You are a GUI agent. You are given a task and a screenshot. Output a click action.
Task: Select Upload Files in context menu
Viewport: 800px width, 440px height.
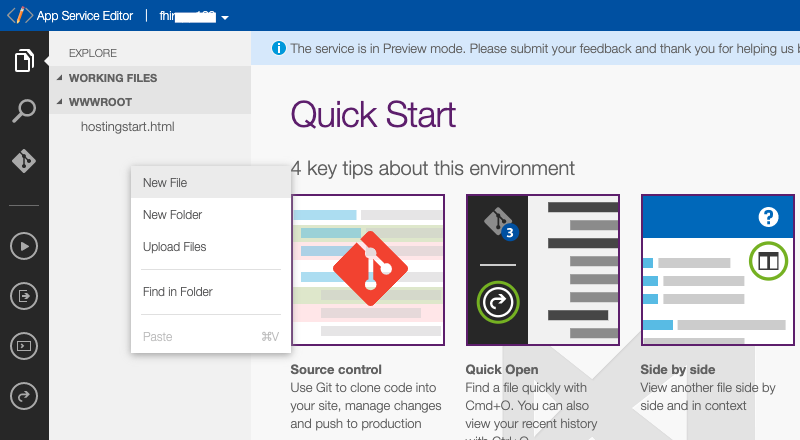point(211,247)
